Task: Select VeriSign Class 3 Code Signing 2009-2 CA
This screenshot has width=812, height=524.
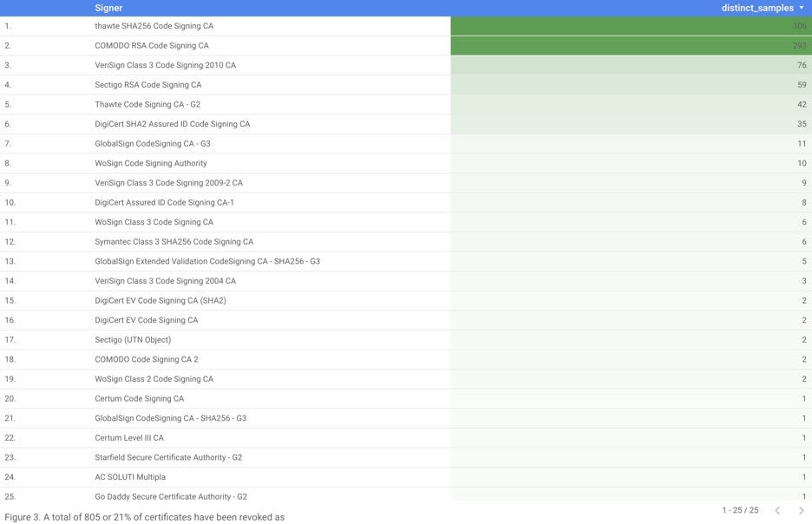Action: coord(169,183)
